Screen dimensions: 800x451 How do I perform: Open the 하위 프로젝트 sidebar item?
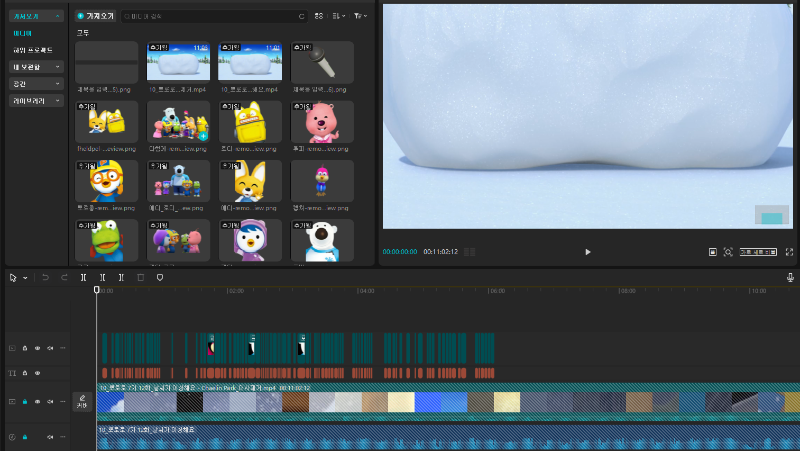click(33, 50)
